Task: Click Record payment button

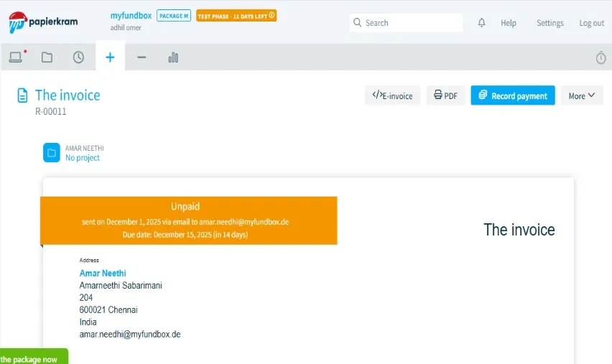Action: pos(512,95)
